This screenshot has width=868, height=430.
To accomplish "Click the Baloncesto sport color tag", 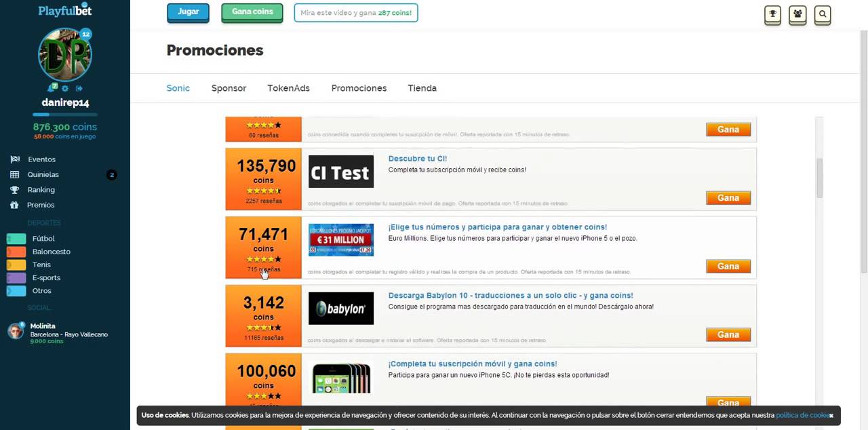I will click(16, 252).
